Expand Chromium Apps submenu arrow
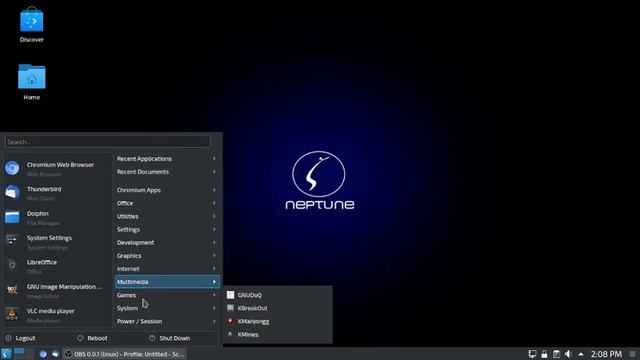640x360 pixels. click(214, 190)
